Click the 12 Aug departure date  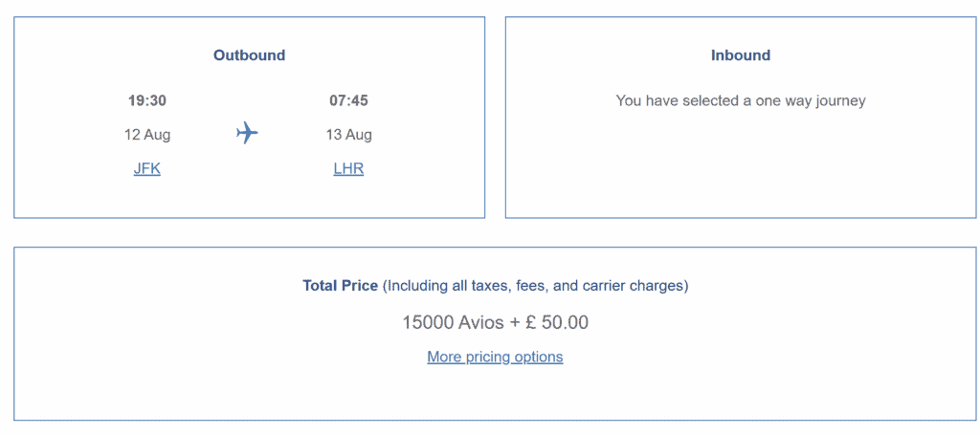(x=147, y=135)
